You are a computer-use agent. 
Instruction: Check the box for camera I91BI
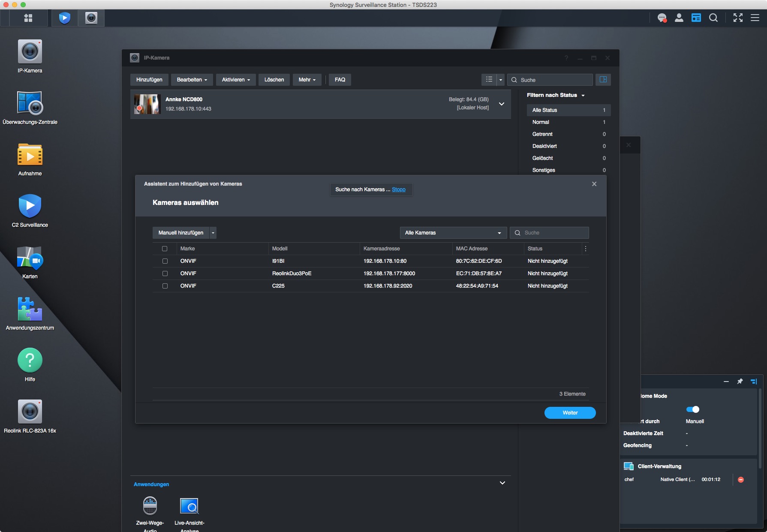[x=165, y=261]
